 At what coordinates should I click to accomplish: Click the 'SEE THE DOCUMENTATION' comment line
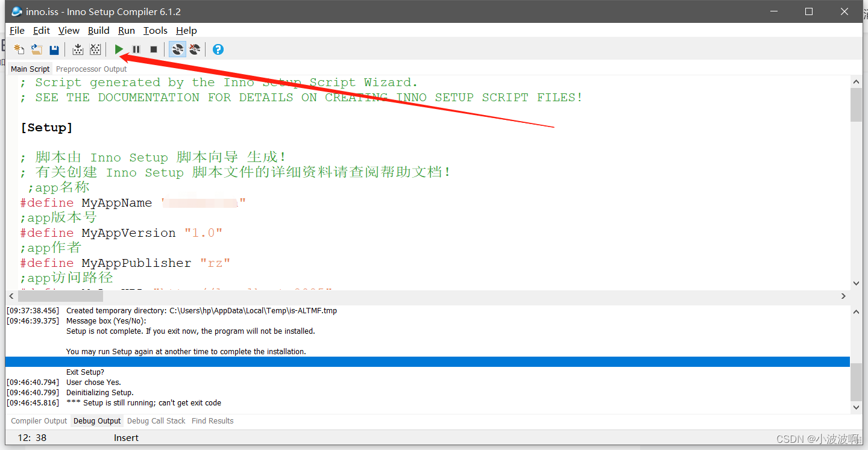(301, 98)
